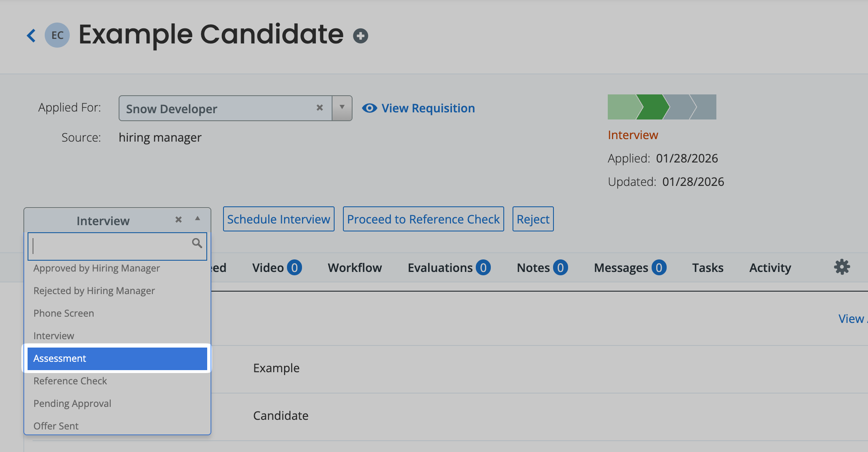
Task: Collapse the Interview status dropdown
Action: pyautogui.click(x=198, y=218)
